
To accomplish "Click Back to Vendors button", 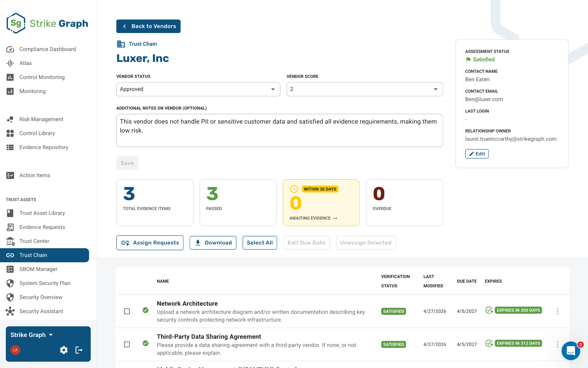I will click(x=148, y=26).
